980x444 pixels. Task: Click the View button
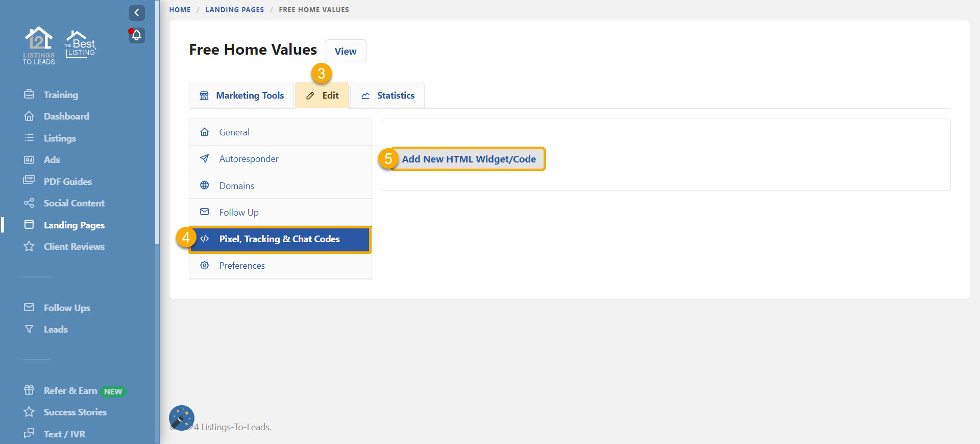tap(346, 51)
